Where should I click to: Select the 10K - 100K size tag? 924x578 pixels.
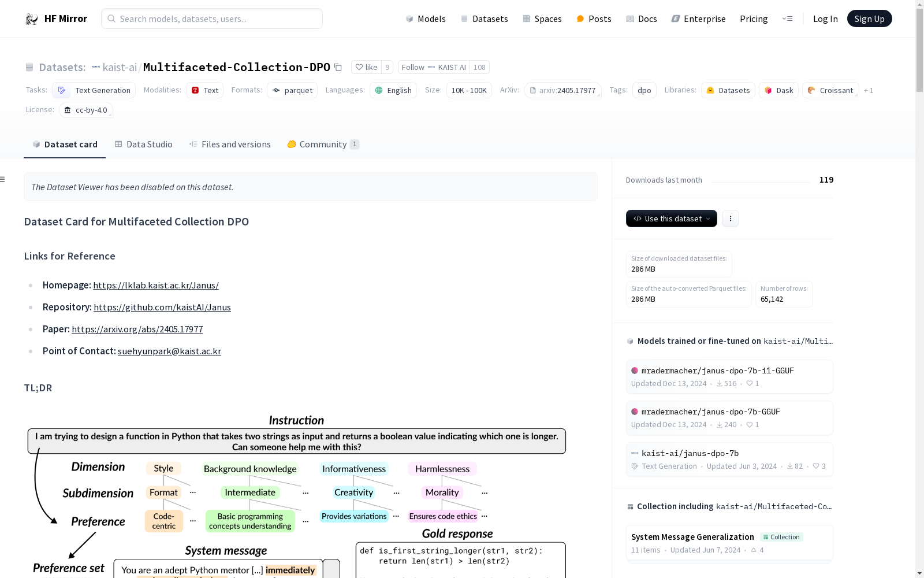click(469, 90)
